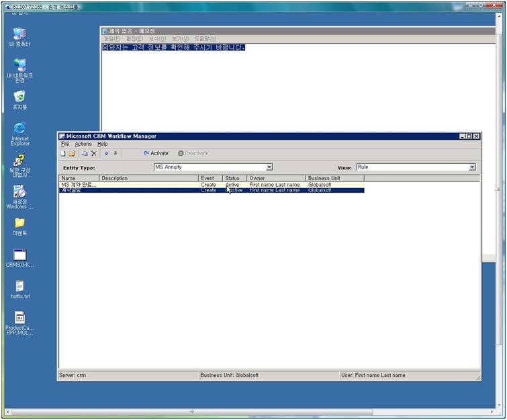Click the Deactivate button
Viewport: 507px width, 420px height.
click(193, 153)
